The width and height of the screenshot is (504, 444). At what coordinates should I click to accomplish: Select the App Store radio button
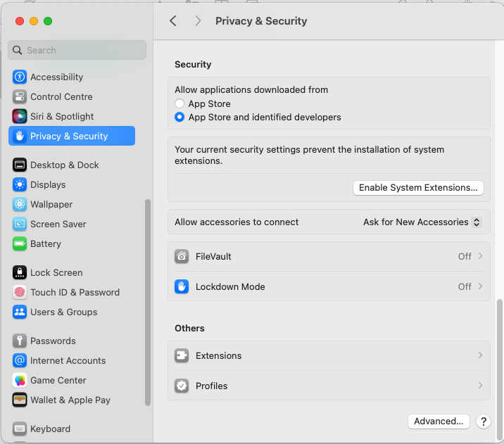pyautogui.click(x=179, y=104)
